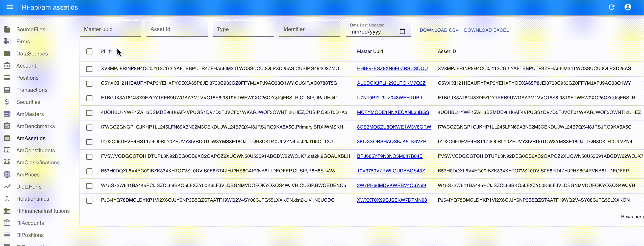The image size is (644, 246).
Task: Click the DietzPerfs trending icon
Action: point(7,187)
